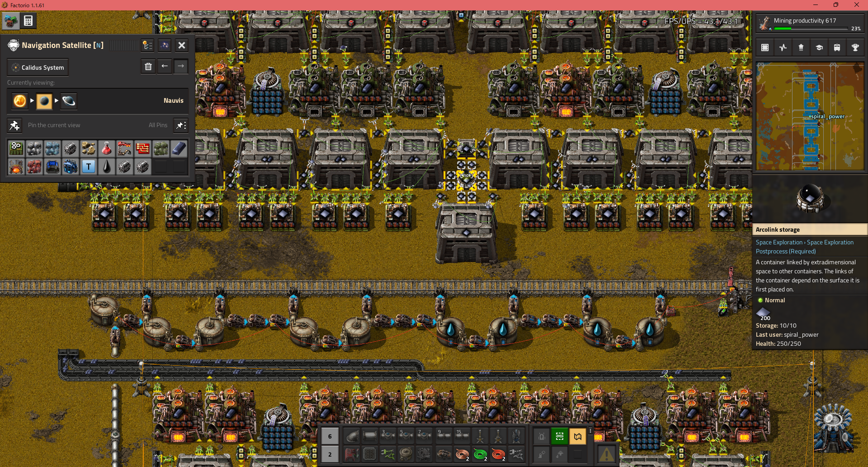Pick the gray inserter from quickbar
The image size is (868, 467).
click(x=516, y=454)
